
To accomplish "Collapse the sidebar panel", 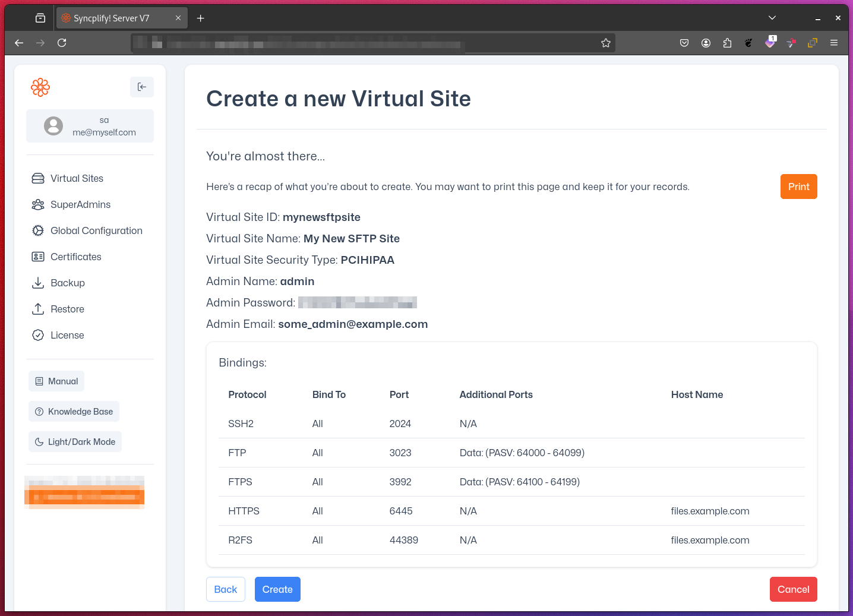I will [x=142, y=87].
